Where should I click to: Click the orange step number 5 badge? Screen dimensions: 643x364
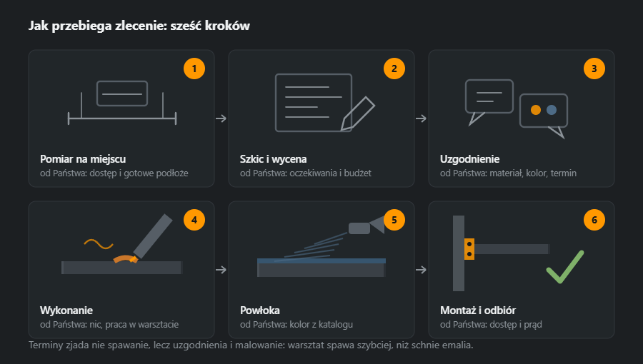[394, 220]
